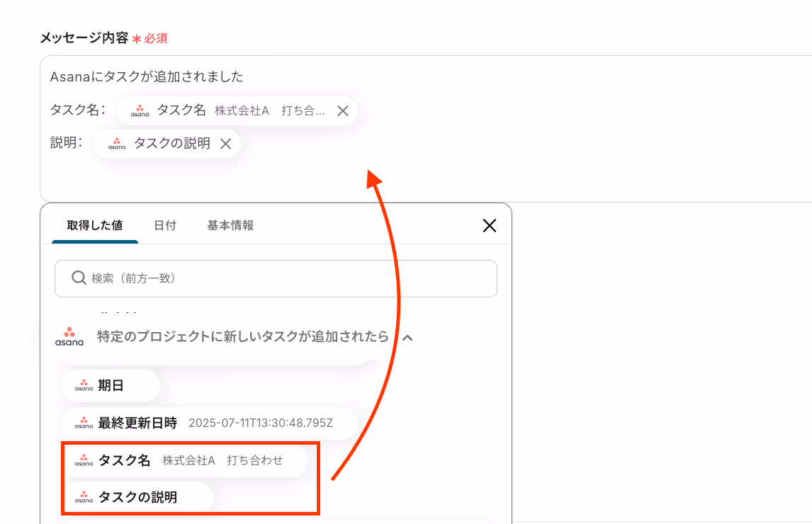The width and height of the screenshot is (812, 524).
Task: Click the 説明: label in the message
Action: pyautogui.click(x=67, y=143)
